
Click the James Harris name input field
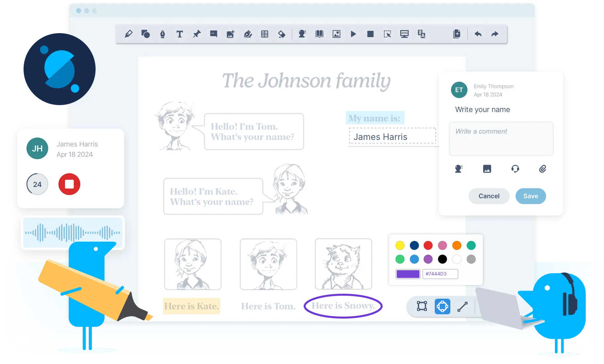393,136
